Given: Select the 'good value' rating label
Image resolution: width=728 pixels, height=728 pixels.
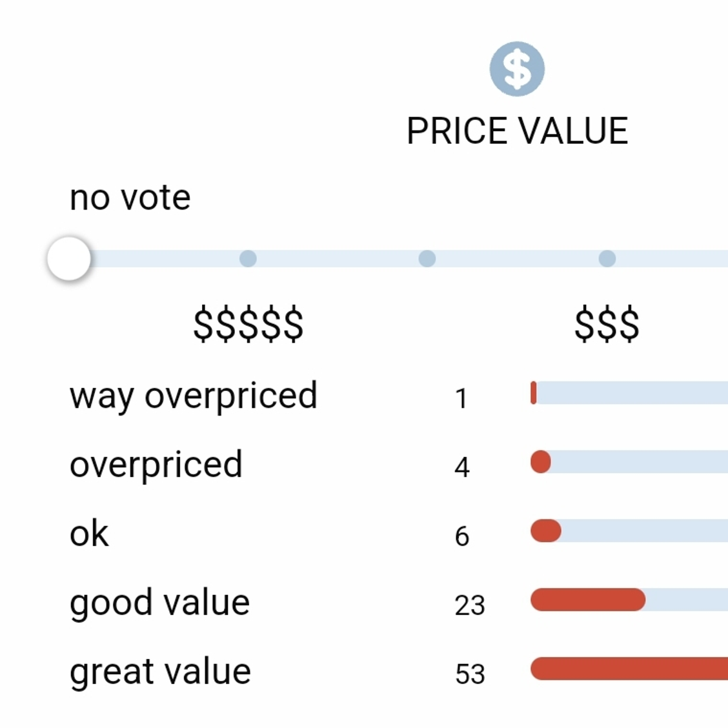Looking at the screenshot, I should 159,603.
